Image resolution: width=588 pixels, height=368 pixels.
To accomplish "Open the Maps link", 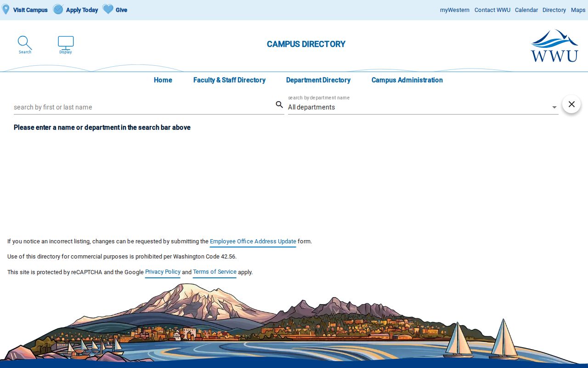I will pos(578,10).
